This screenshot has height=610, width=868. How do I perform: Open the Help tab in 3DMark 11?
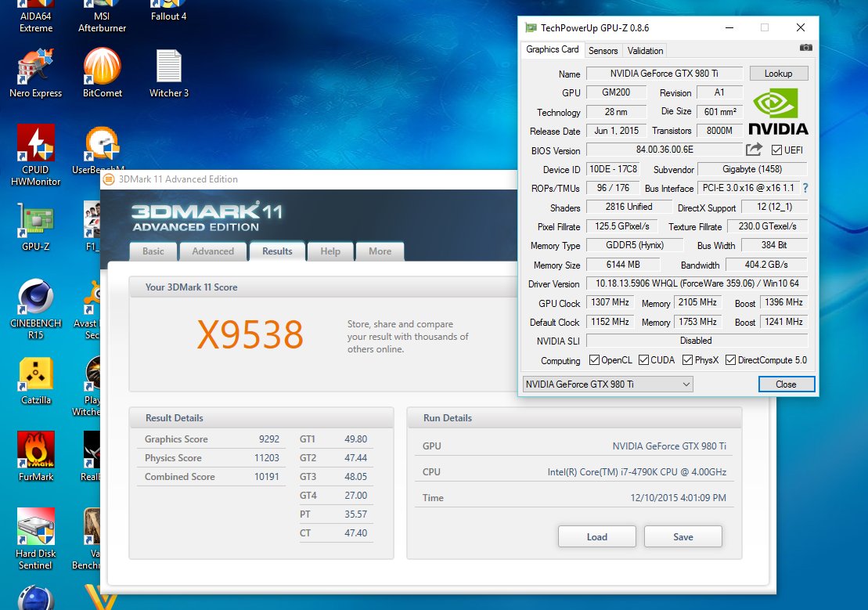coord(330,251)
